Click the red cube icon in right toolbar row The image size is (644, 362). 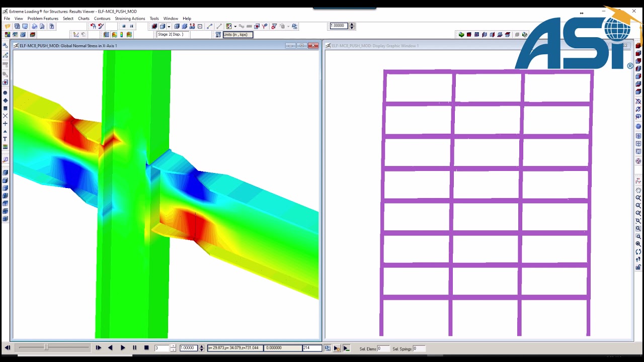pos(469,35)
